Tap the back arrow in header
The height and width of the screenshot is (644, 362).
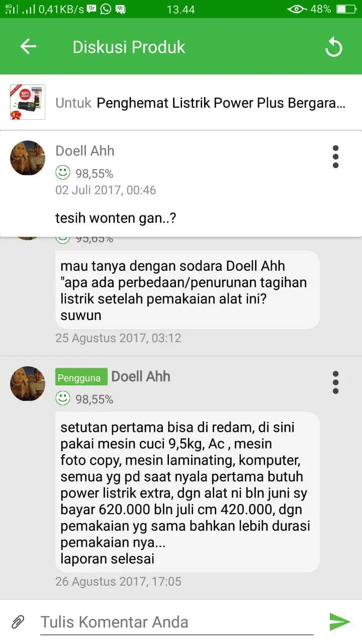pos(28,47)
